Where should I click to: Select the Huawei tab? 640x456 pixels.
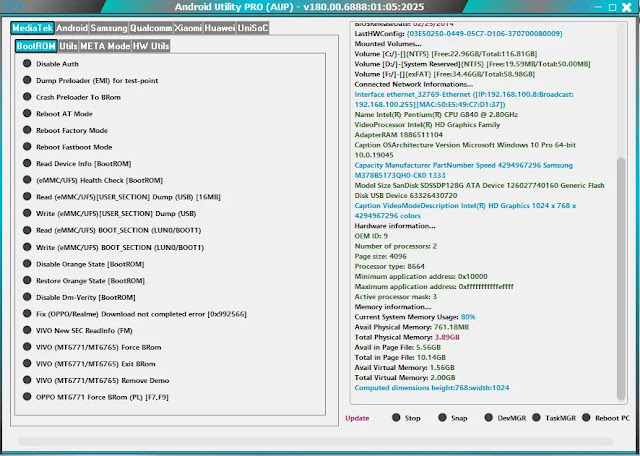point(220,28)
